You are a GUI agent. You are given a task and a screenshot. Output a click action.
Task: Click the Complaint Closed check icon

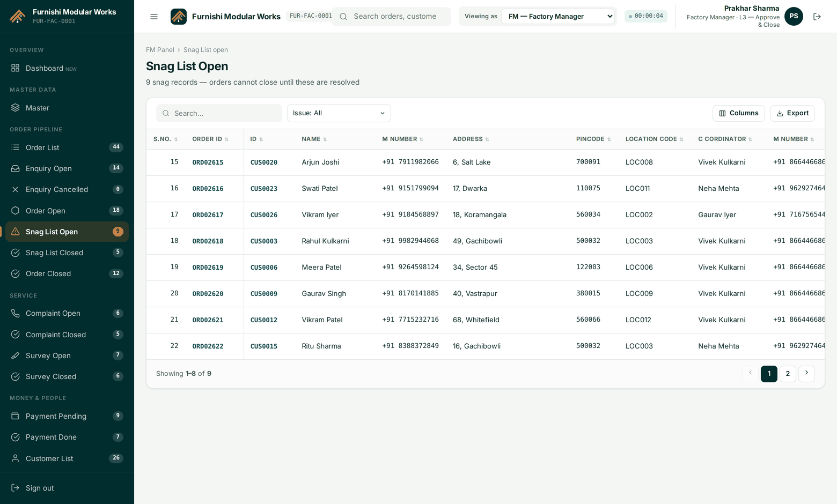16,335
